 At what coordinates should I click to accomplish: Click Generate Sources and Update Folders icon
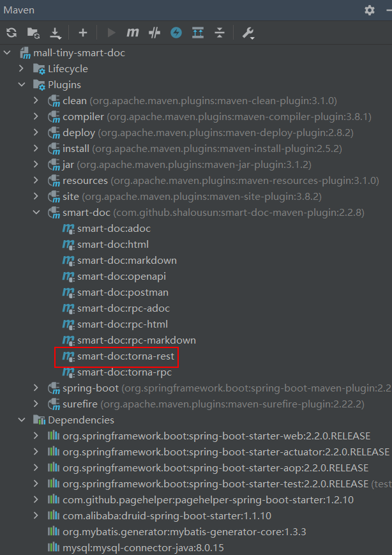(33, 33)
